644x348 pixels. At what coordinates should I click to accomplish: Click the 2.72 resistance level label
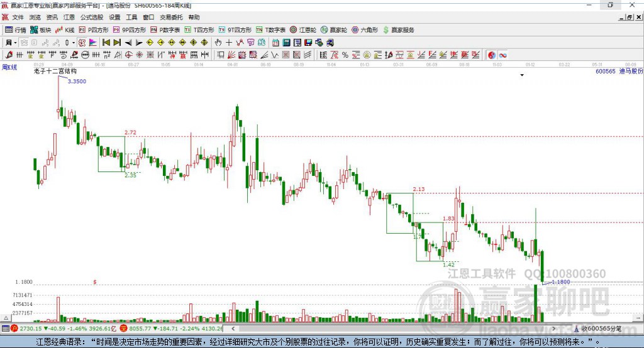point(130,133)
